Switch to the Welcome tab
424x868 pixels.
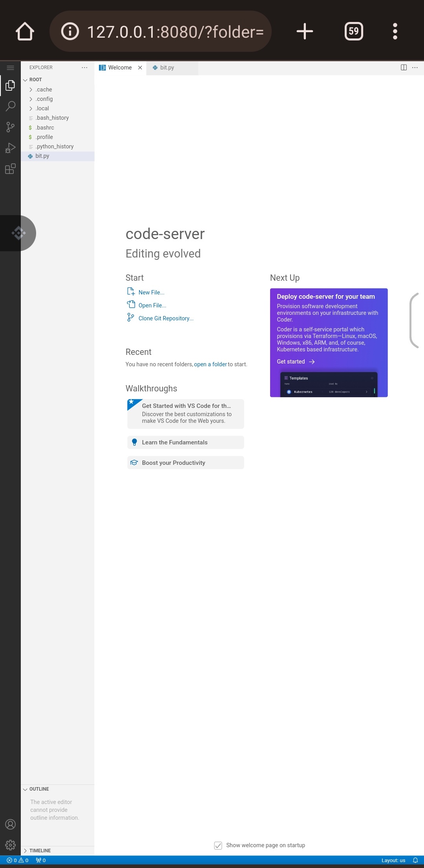tap(120, 68)
